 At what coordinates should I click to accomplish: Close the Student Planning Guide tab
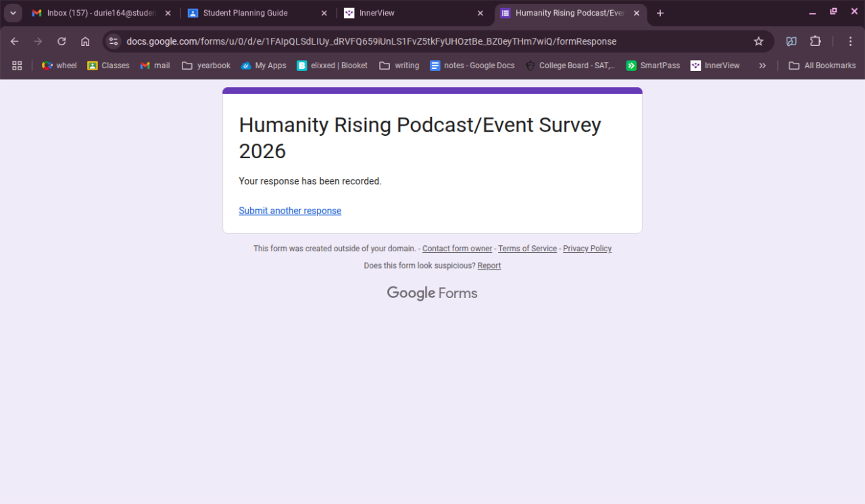click(324, 13)
